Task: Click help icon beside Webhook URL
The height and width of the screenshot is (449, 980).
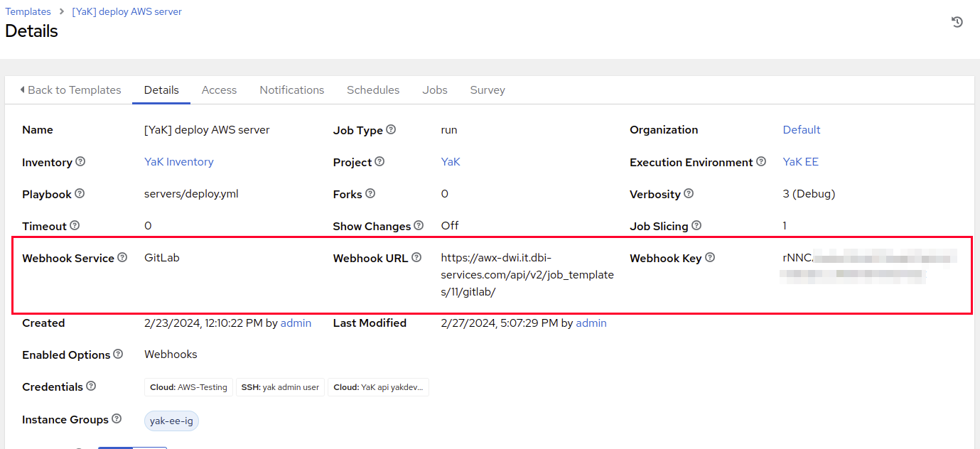Action: (x=416, y=258)
